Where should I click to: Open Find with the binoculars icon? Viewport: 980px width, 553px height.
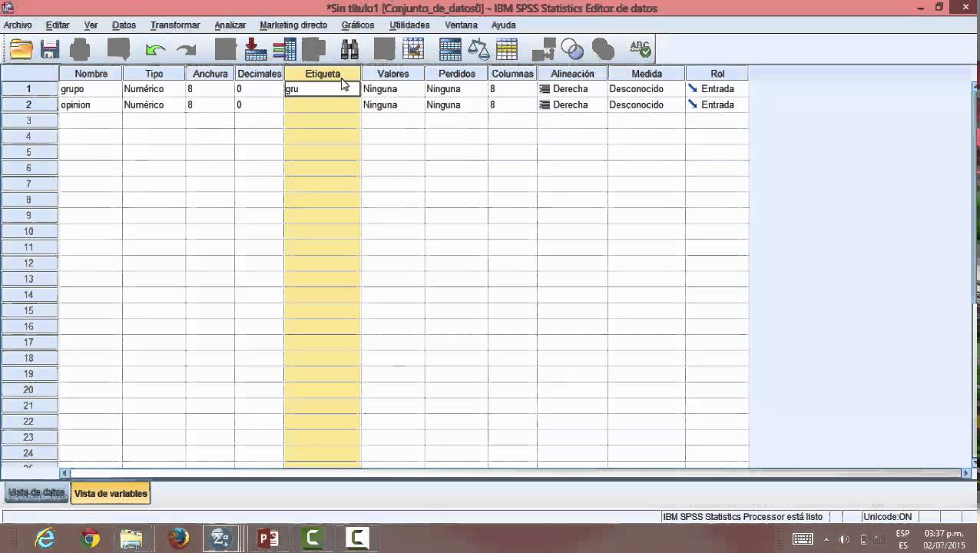[349, 49]
